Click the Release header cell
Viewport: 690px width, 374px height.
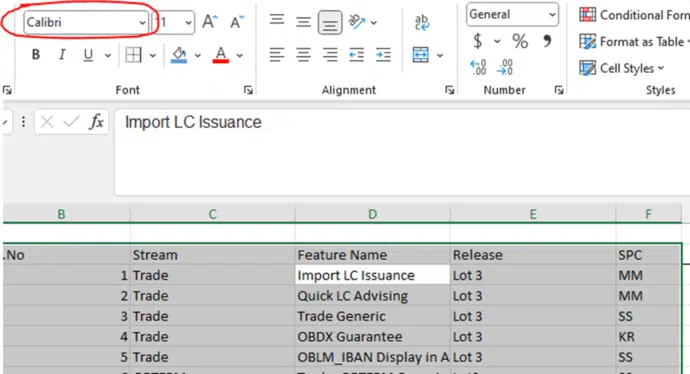click(x=533, y=255)
